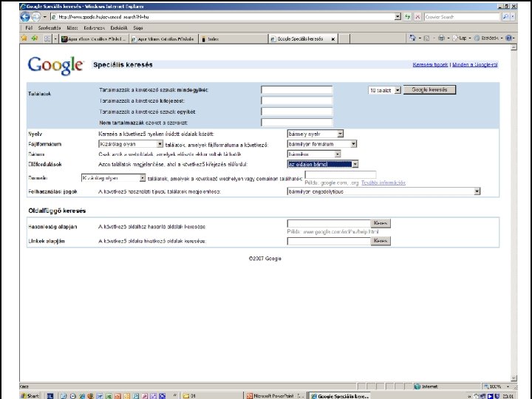This screenshot has width=532, height=399.
Task: Click the page scrollbar up arrow
Action: (514, 47)
